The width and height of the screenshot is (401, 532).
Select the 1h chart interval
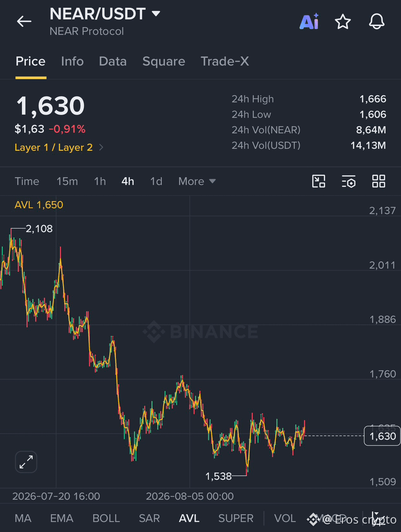(100, 182)
